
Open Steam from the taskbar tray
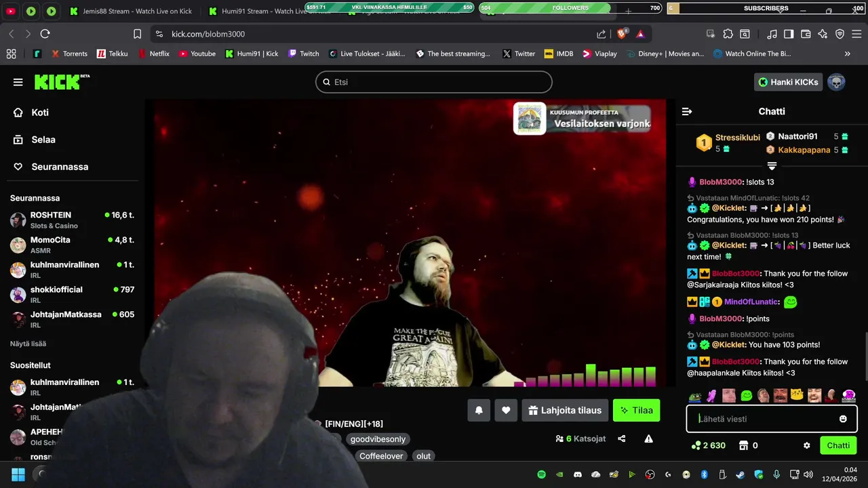point(741,474)
